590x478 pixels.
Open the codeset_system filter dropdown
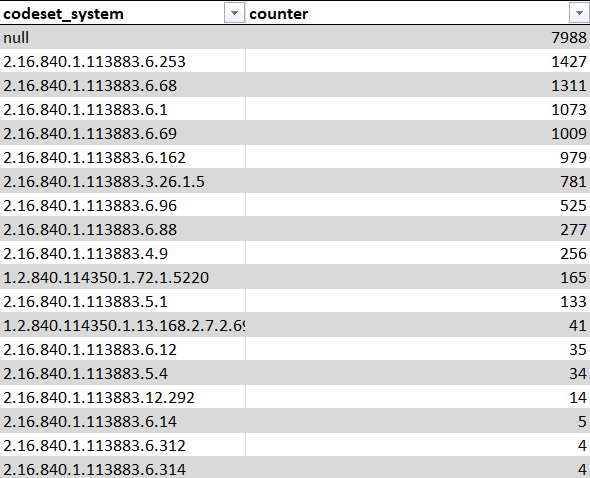234,14
